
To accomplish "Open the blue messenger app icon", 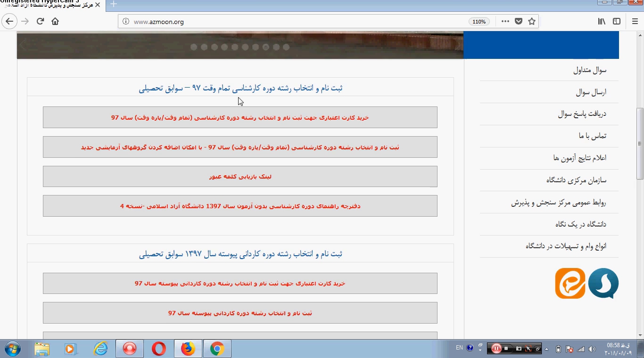I will tap(603, 283).
